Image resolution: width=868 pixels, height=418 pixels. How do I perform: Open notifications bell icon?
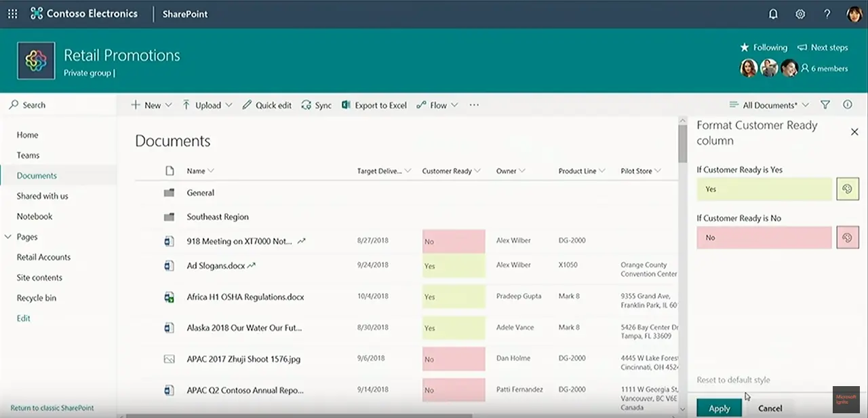[x=773, y=14]
